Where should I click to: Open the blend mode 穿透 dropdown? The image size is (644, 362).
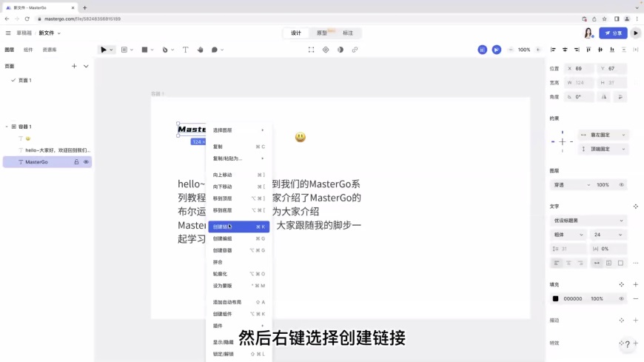tap(571, 185)
